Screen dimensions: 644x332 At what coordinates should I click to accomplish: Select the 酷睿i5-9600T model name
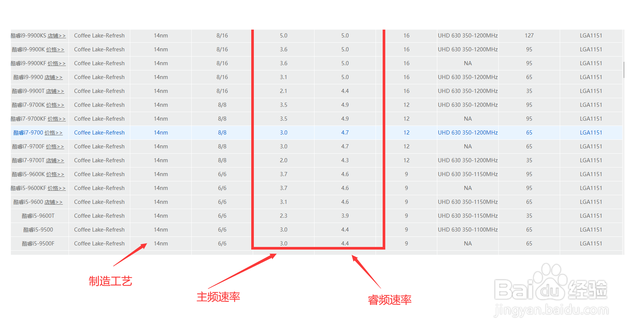point(38,216)
